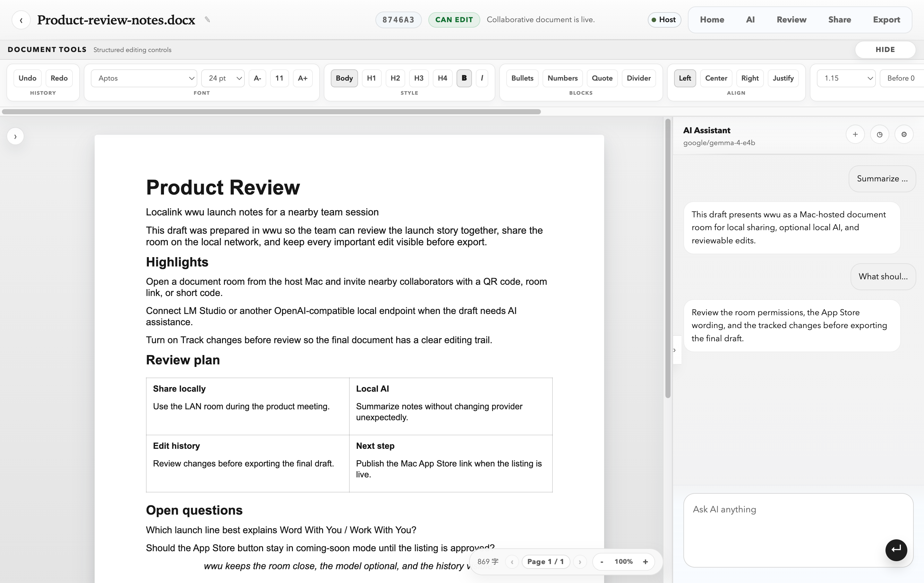Click document vertical scrollbar
The height and width of the screenshot is (583, 924).
click(668, 258)
